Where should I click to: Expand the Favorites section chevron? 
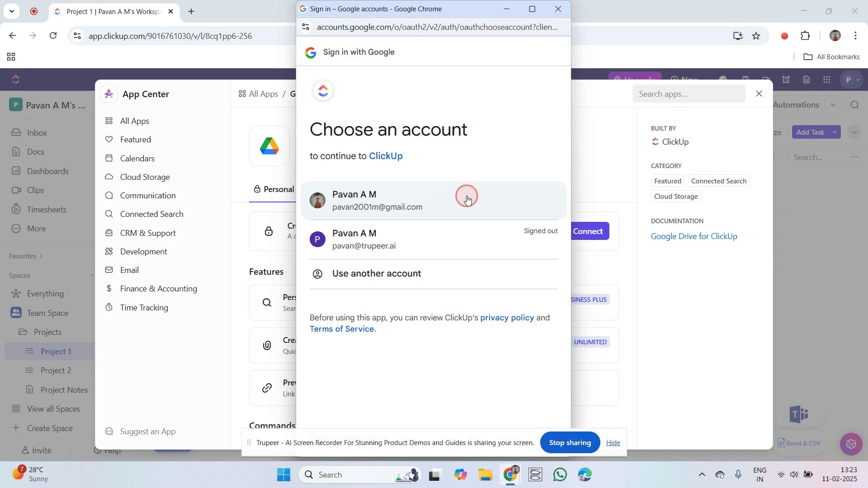[x=41, y=257]
